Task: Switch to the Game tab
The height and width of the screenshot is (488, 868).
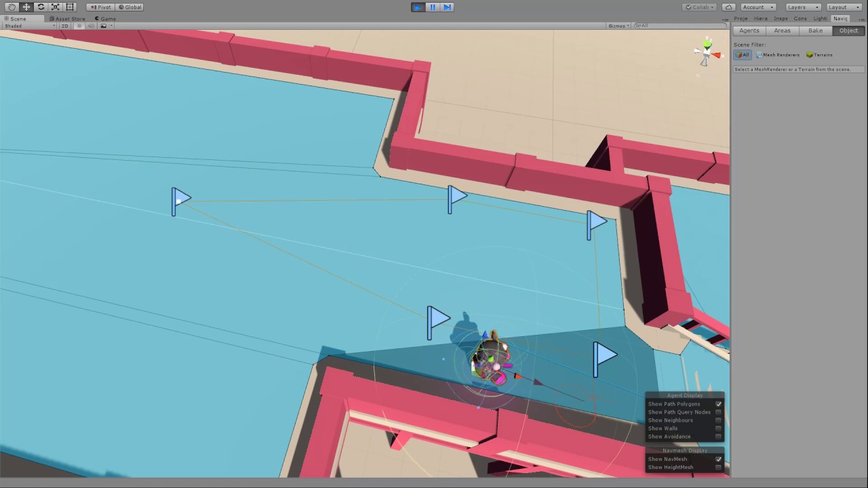Action: 106,18
